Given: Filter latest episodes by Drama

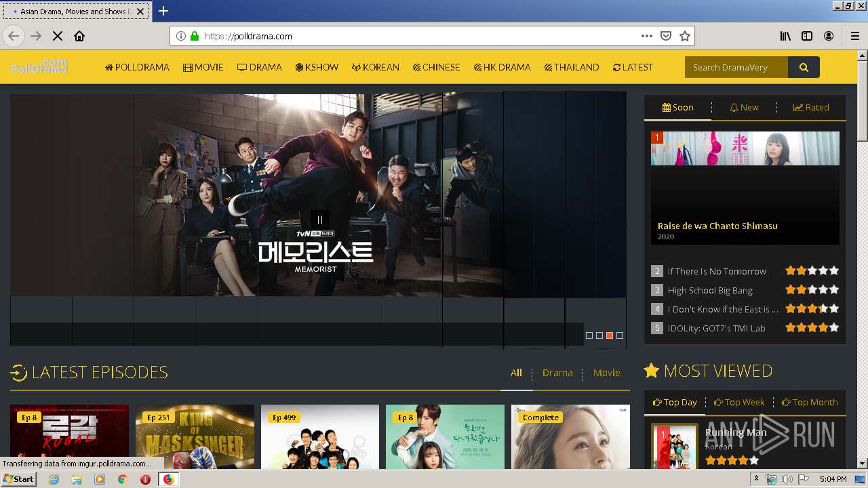Looking at the screenshot, I should point(557,373).
